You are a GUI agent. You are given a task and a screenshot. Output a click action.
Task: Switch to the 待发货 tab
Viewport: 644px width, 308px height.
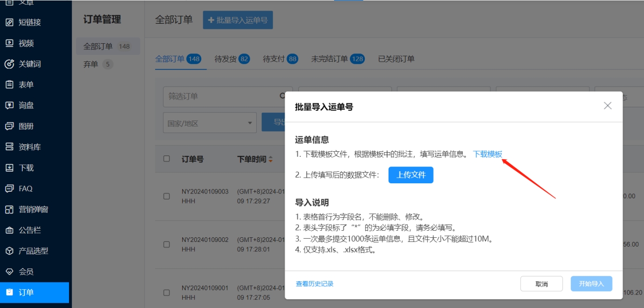232,59
